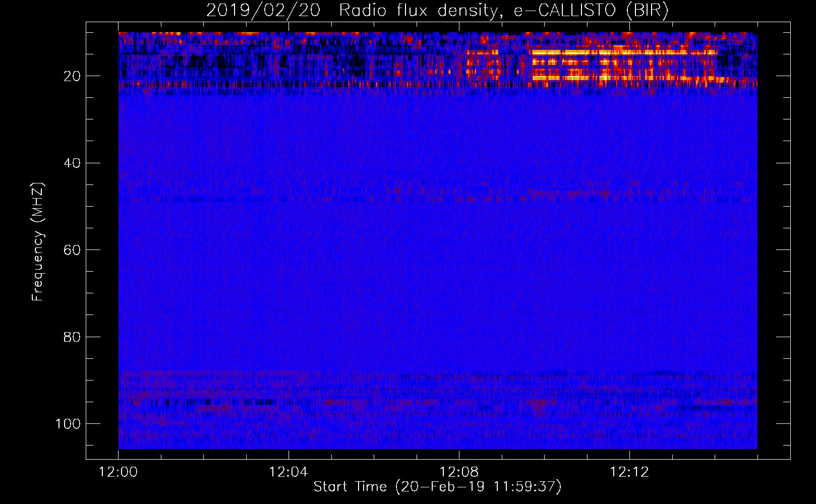The height and width of the screenshot is (504, 816).
Task: Click the 20 MHz frequency tick label
Action: click(x=72, y=76)
